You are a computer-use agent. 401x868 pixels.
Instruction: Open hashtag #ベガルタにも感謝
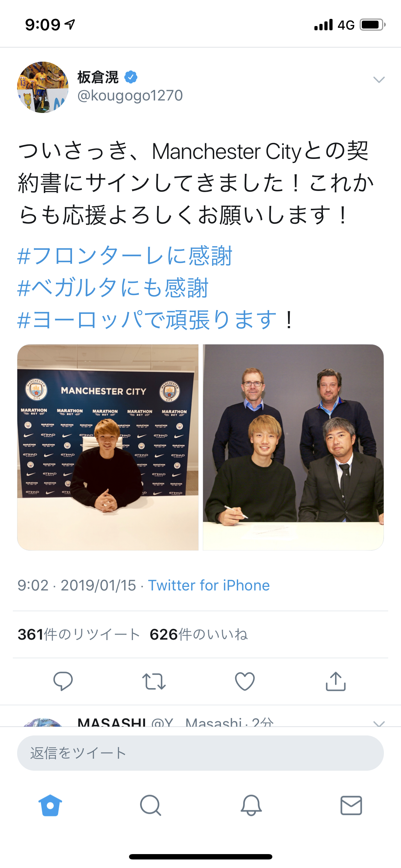click(x=113, y=288)
